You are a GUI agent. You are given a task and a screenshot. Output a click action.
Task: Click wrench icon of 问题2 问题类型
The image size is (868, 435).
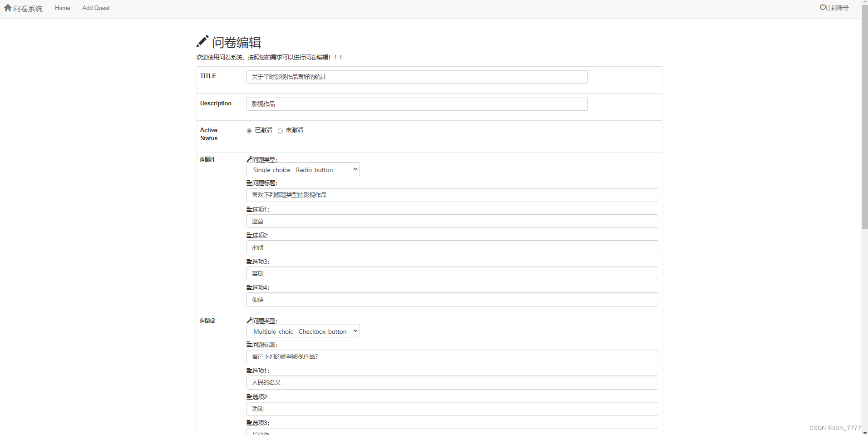coord(249,321)
